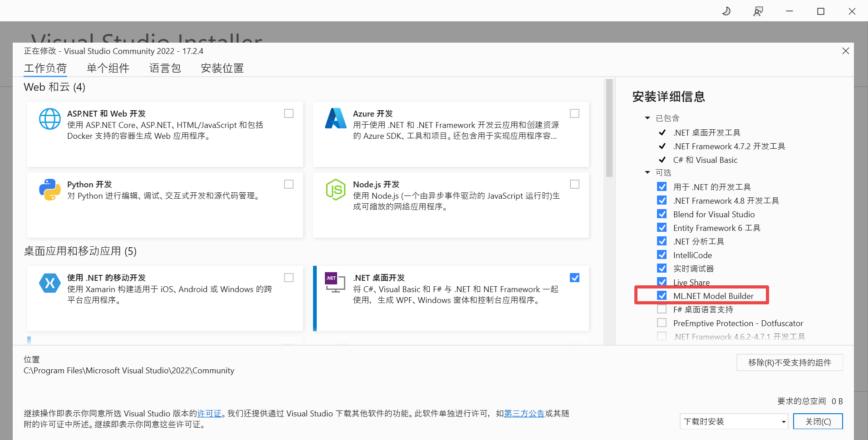868x440 pixels.
Task: Collapse the 已包含 section
Action: [x=647, y=118]
